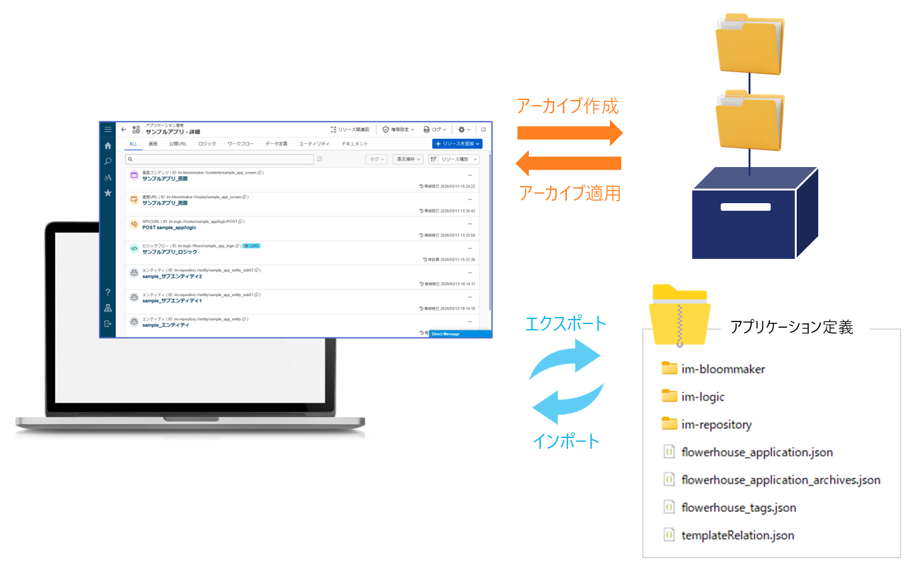Toggle the sort order icon beside リソース種別
Image resolution: width=924 pixels, height=562 pixels.
coord(434,159)
